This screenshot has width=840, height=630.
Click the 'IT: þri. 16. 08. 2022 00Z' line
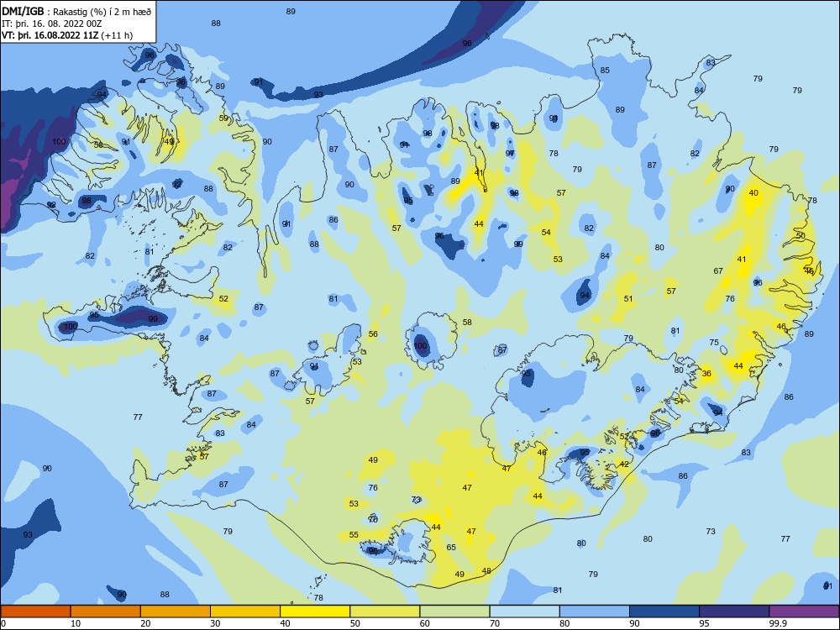(x=51, y=24)
